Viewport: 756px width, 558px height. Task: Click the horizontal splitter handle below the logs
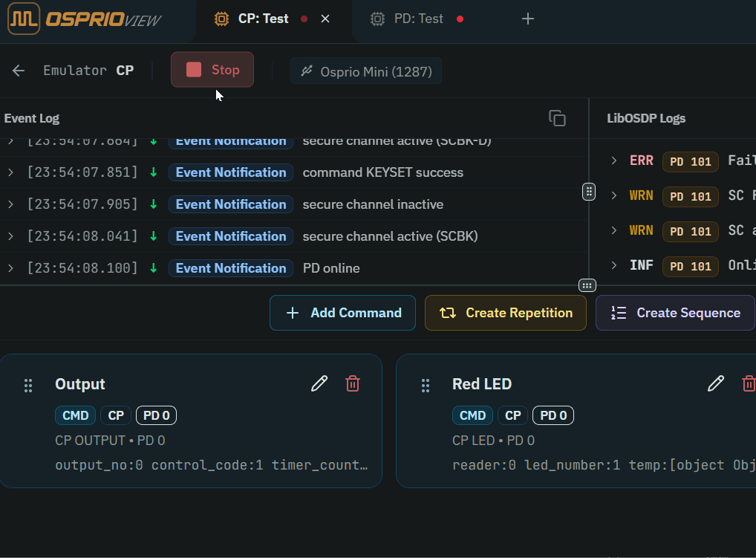click(587, 285)
